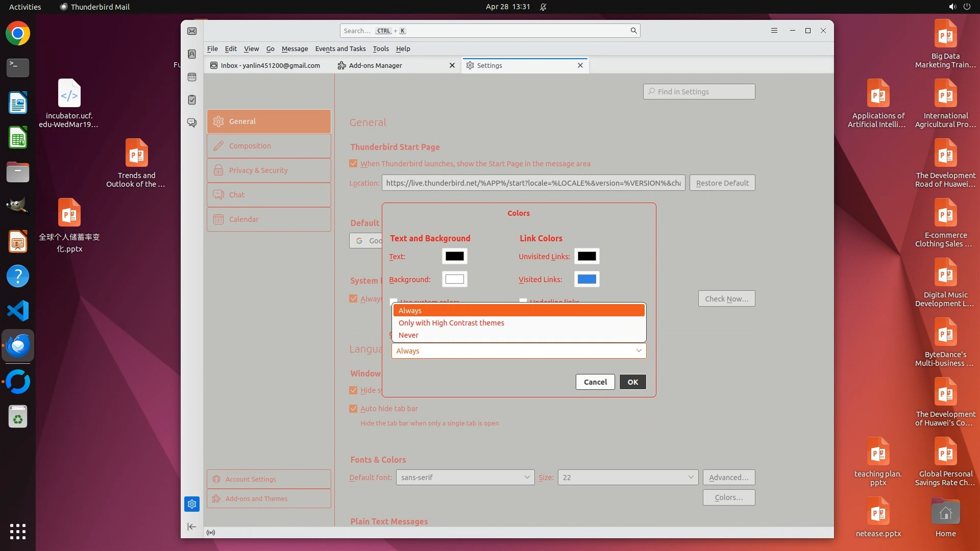Viewport: 980px width, 551px height.
Task: Launch Visual Studio Code from the dock
Action: (x=18, y=311)
